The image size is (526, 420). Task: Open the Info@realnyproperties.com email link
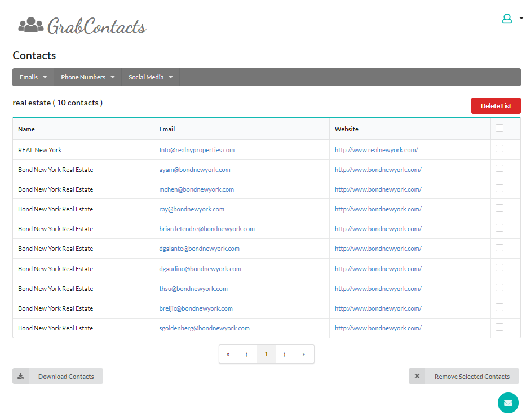197,150
